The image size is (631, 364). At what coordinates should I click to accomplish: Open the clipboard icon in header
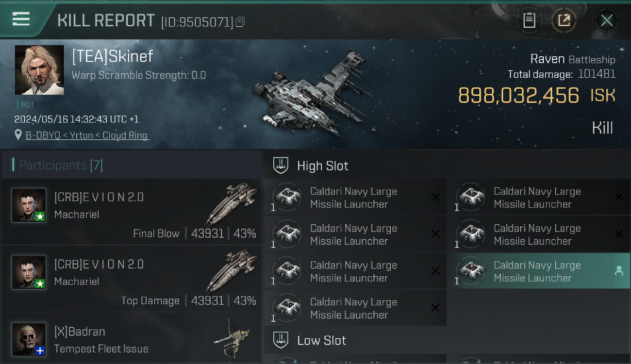click(529, 20)
